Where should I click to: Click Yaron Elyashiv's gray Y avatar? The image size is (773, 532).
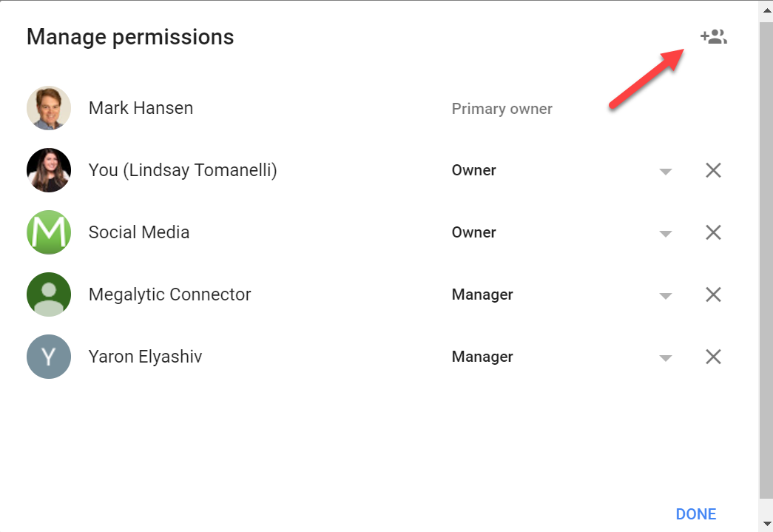pos(49,357)
